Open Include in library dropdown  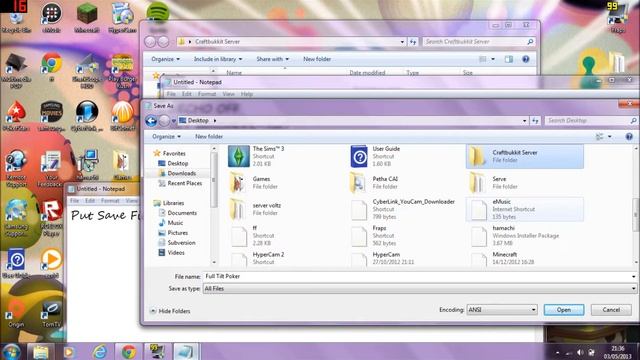[218, 59]
